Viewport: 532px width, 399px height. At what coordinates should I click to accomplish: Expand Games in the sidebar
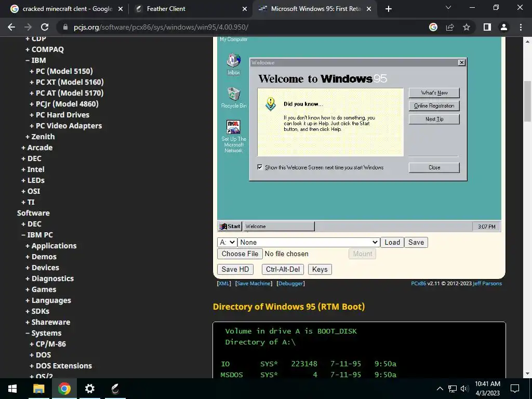[x=41, y=289]
